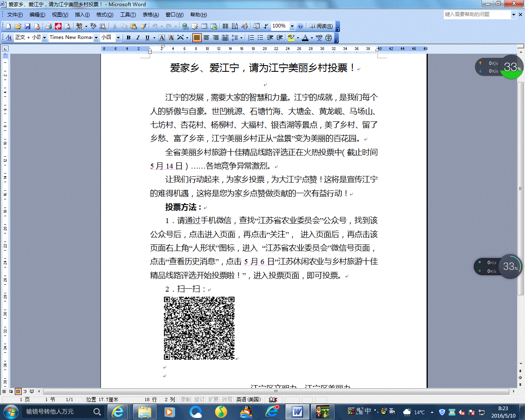Open the highlight color dropdown arrow
Viewport: 525px width, 420px height.
click(298, 37)
